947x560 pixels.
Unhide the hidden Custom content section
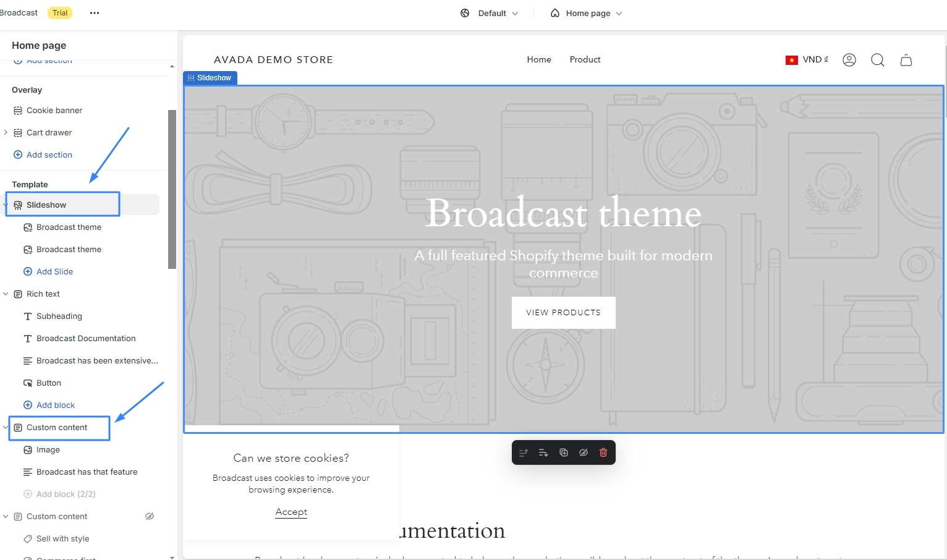point(150,516)
